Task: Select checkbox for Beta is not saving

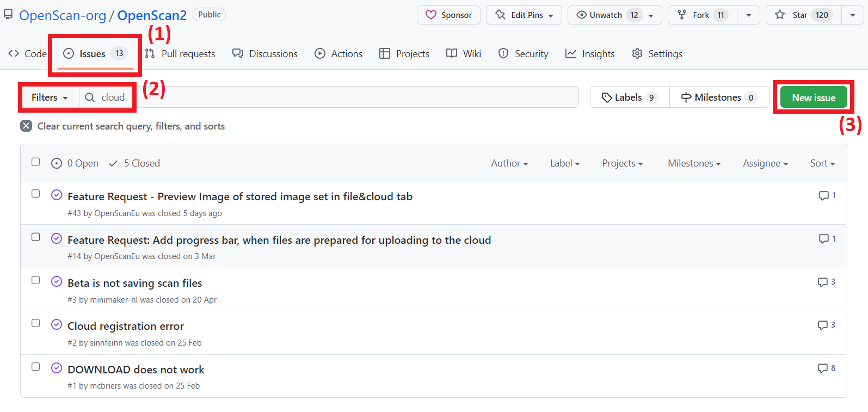Action: (x=36, y=280)
